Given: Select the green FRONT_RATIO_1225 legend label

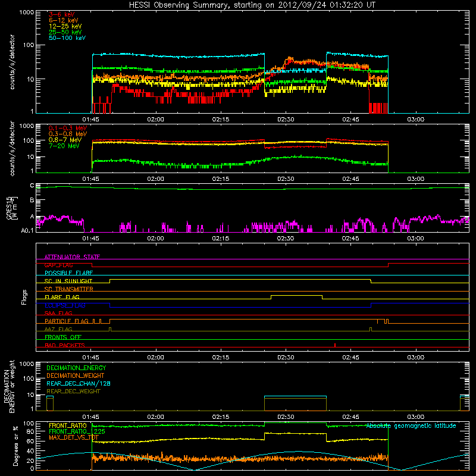Looking at the screenshot, I should (x=77, y=431).
